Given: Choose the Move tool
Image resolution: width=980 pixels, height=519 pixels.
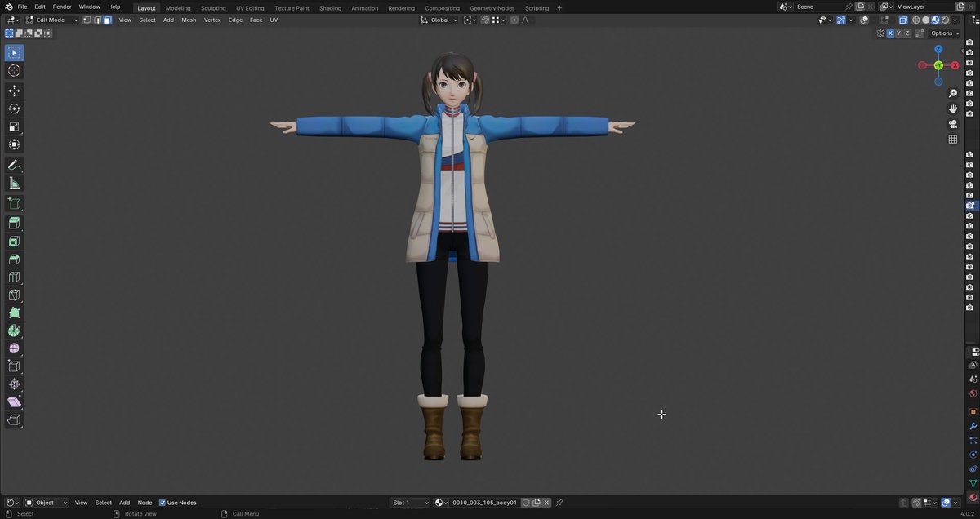Looking at the screenshot, I should pyautogui.click(x=14, y=91).
